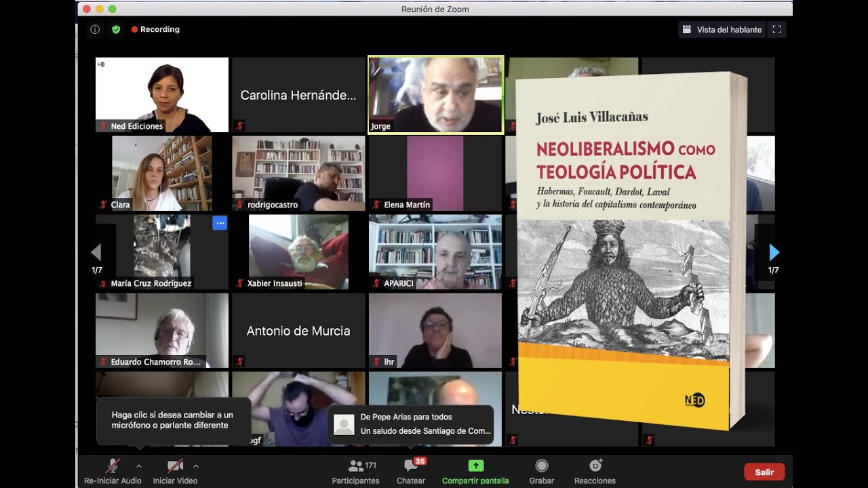Go to previous gallery page with left arrow
The height and width of the screenshot is (488, 868).
96,253
